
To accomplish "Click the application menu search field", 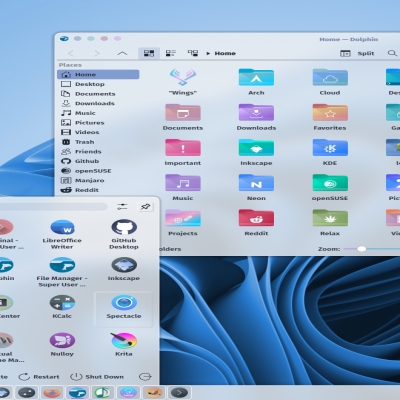I will pos(53,207).
